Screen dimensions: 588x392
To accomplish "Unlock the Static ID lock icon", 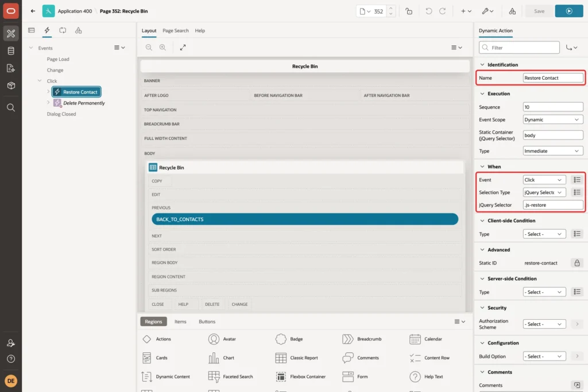I will click(577, 263).
